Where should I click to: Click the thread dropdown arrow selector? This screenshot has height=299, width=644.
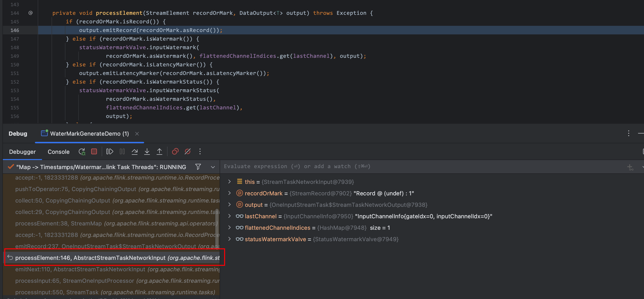[213, 167]
